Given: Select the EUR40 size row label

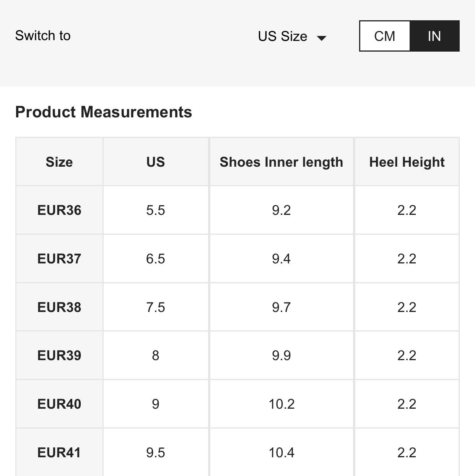Looking at the screenshot, I should (59, 404).
